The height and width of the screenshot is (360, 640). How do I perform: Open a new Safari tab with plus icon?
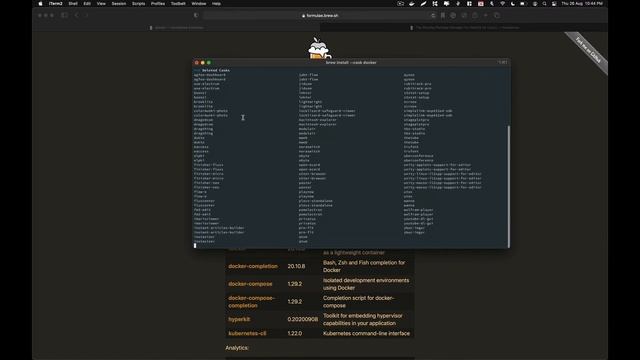pyautogui.click(x=486, y=16)
